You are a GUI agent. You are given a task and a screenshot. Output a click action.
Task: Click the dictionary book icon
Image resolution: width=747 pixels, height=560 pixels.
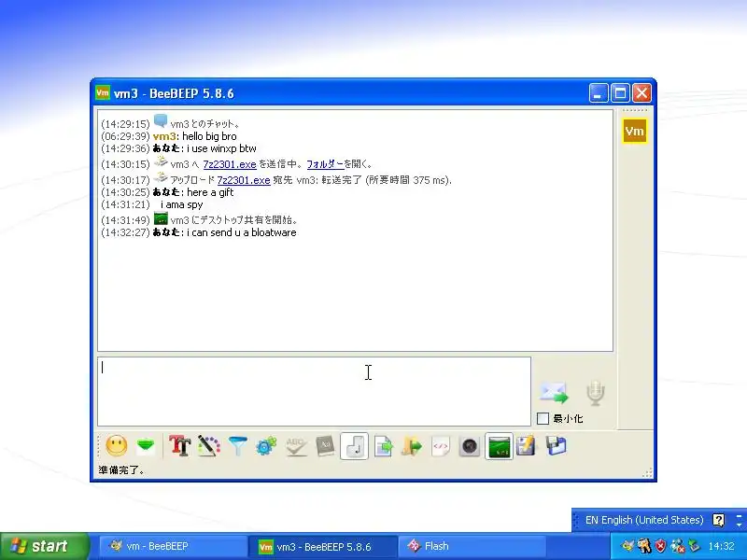point(325,446)
